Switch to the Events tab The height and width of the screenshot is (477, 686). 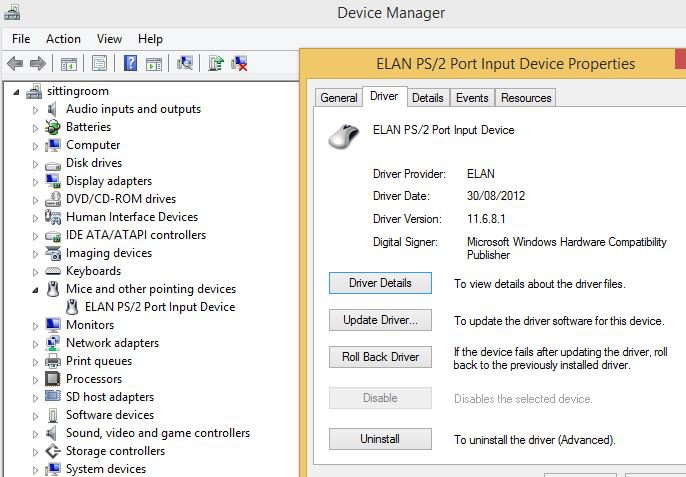click(x=472, y=98)
